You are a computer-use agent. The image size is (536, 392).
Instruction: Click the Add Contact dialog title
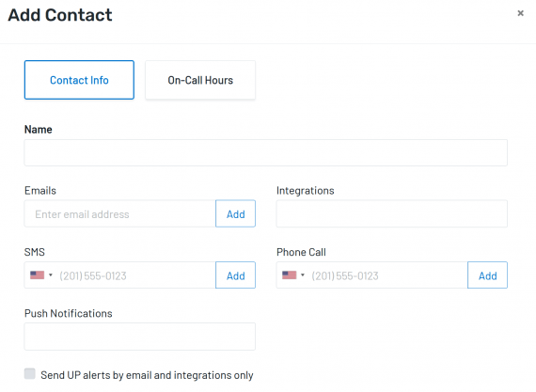60,15
